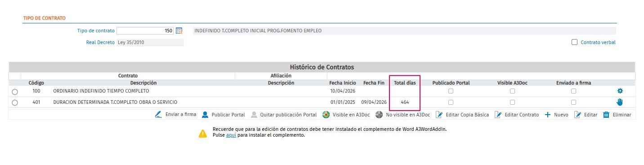Click the aquí link to install complement

click(x=231, y=135)
